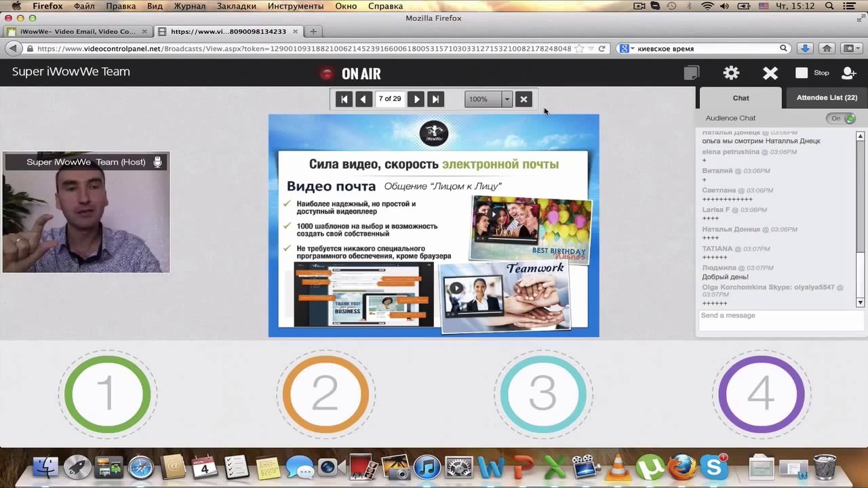Advance to next slide
This screenshot has width=868, height=488.
tap(416, 99)
